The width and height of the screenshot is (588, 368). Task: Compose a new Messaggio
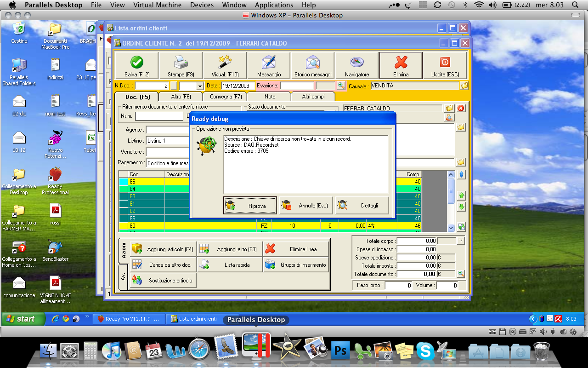pos(269,65)
